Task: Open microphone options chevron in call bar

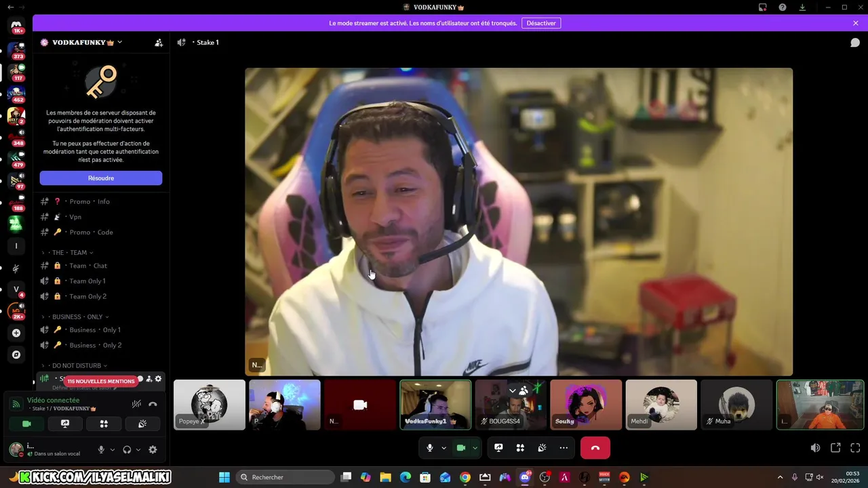Action: pyautogui.click(x=443, y=447)
